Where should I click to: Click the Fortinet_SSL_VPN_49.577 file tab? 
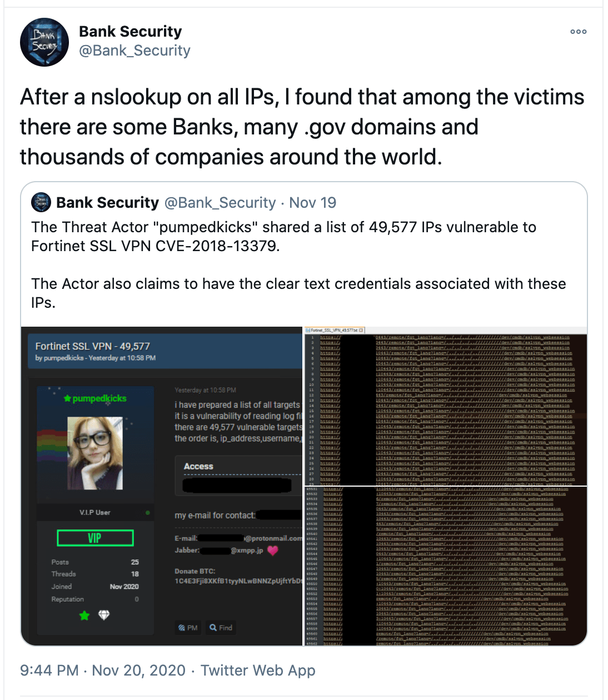(x=335, y=330)
